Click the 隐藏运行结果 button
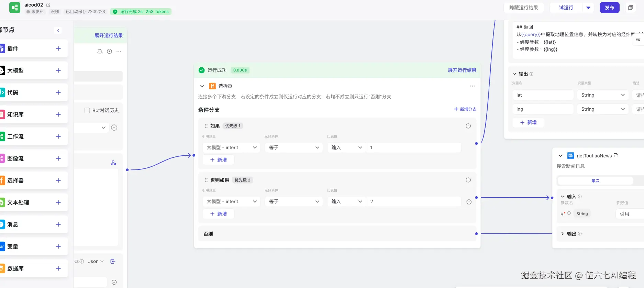Screen dimensions: 644x288 tap(524, 8)
